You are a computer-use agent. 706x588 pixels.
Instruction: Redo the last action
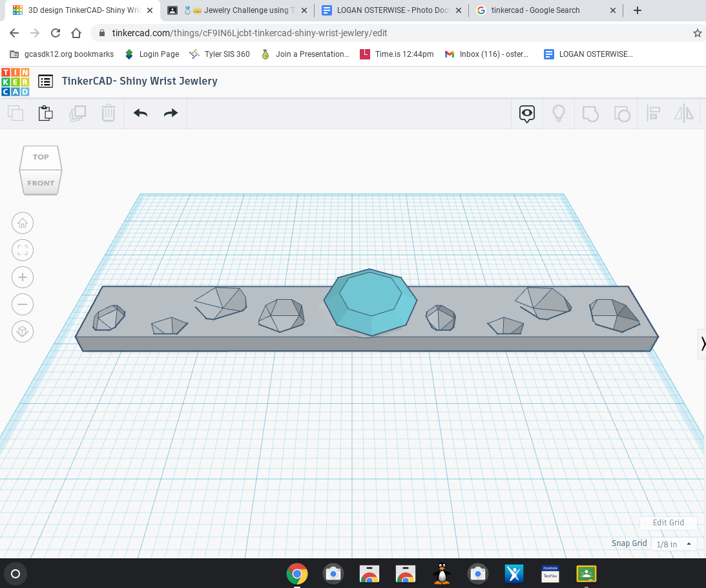[x=171, y=113]
